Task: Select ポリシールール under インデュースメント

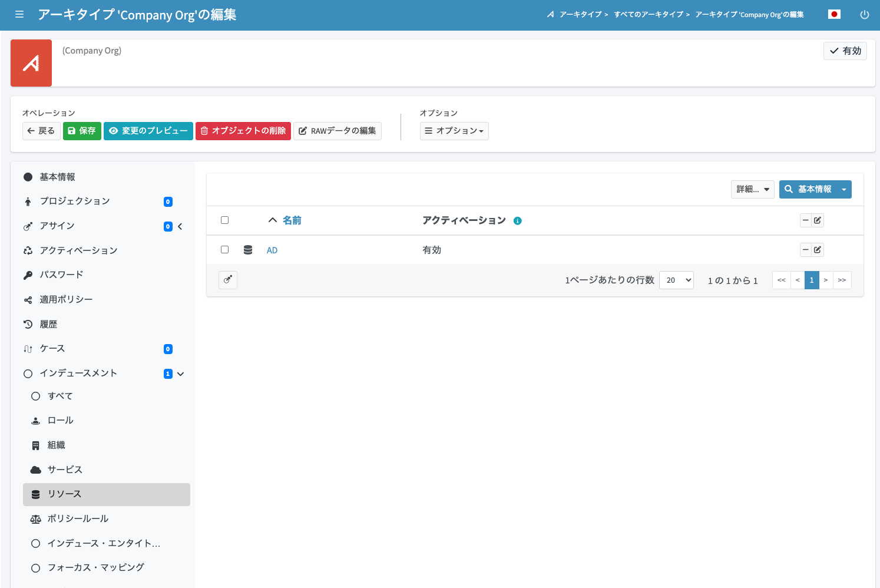Action: [x=106, y=519]
